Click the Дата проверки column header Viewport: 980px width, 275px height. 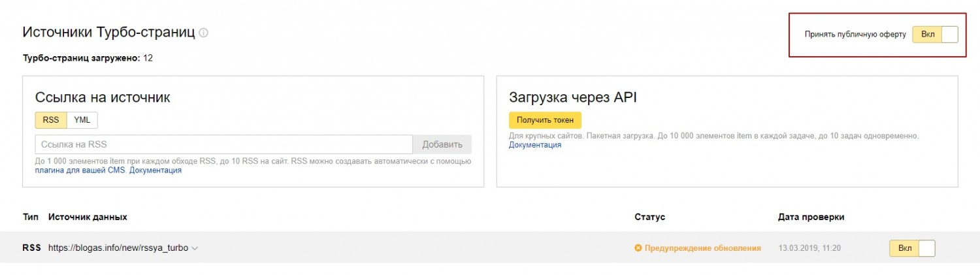[811, 217]
